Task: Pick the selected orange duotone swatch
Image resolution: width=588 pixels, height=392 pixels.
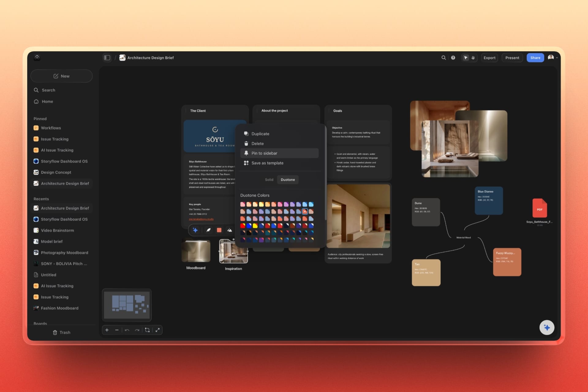Action: (x=305, y=211)
